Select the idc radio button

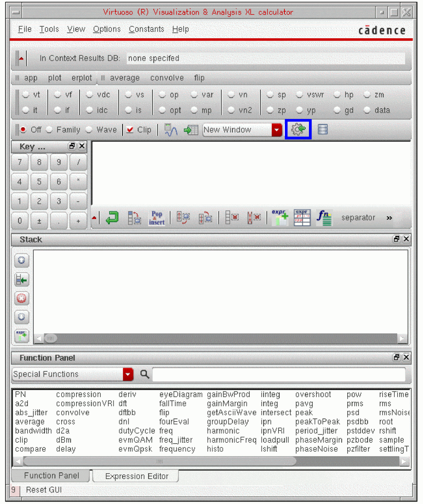coord(90,110)
